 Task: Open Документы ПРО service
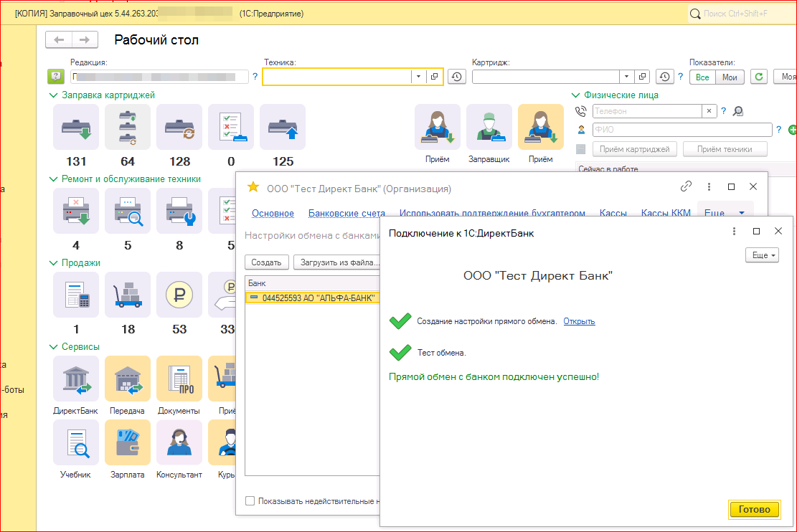point(179,379)
